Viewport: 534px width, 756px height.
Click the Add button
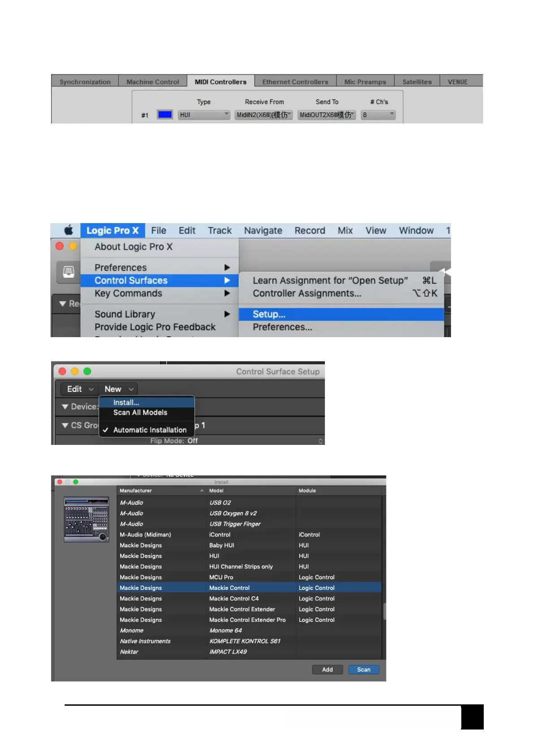328,669
